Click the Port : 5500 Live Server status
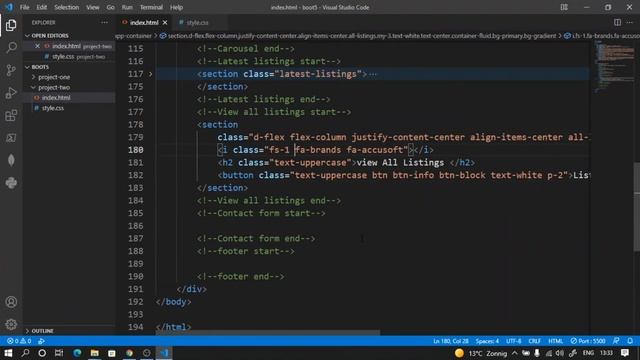640x360 pixels. pyautogui.click(x=588, y=341)
